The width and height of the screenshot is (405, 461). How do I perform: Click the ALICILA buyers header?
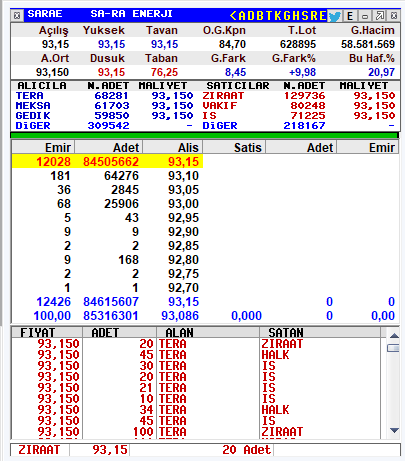(x=42, y=86)
